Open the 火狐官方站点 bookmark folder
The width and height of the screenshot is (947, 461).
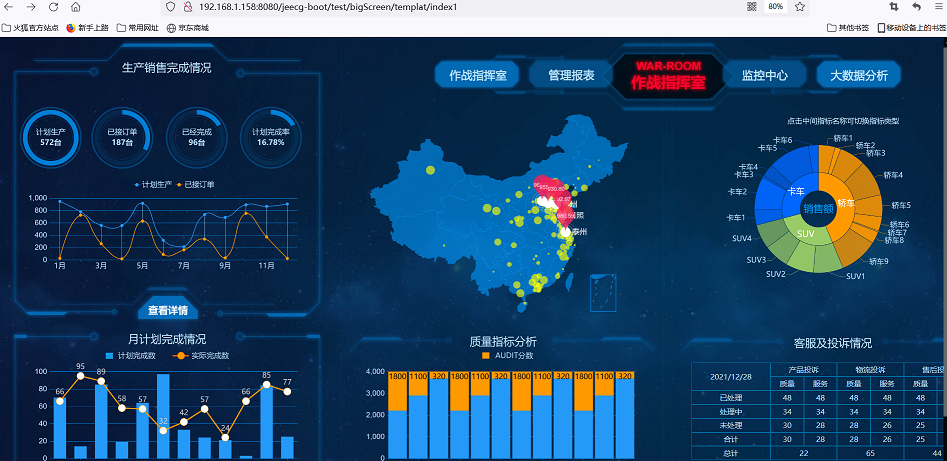[30, 28]
